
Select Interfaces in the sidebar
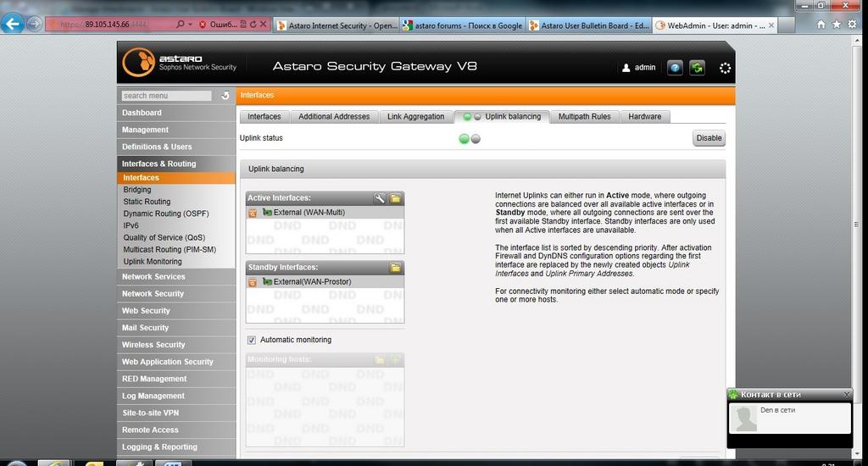176,178
